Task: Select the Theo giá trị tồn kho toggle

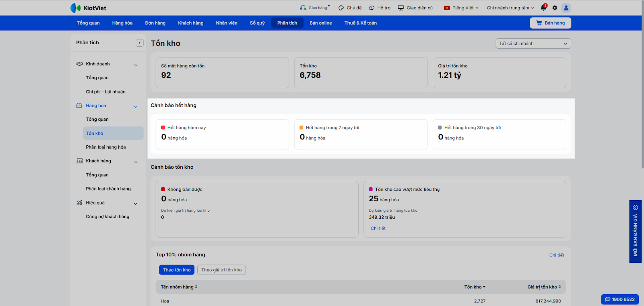Action: pos(221,270)
